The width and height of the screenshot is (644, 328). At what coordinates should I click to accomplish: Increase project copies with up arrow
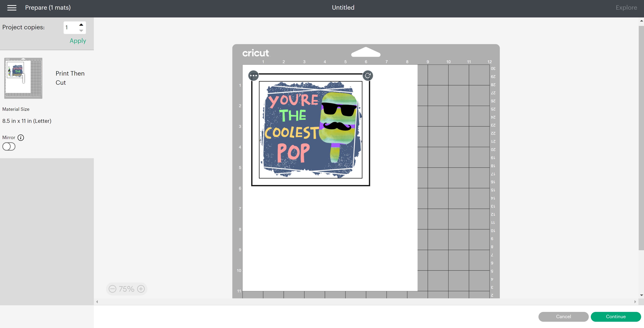coord(81,25)
